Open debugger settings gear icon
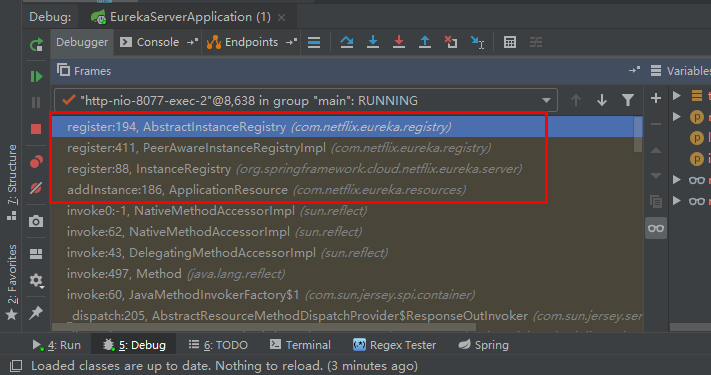 [36, 281]
